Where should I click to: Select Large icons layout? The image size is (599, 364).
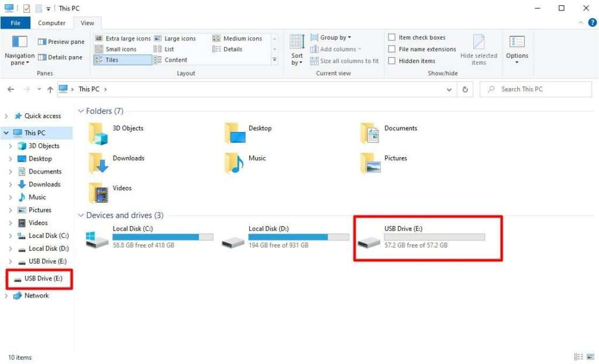tap(175, 39)
